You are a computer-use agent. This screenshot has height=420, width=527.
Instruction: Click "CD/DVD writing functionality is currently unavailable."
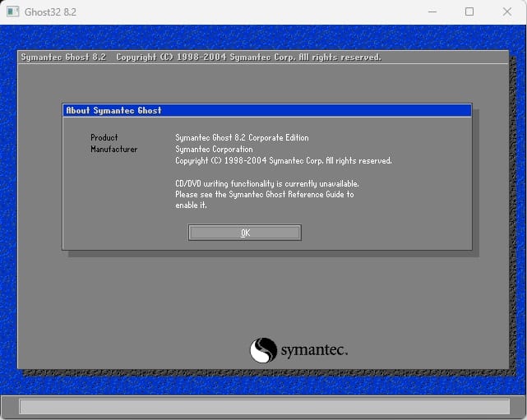coord(267,183)
